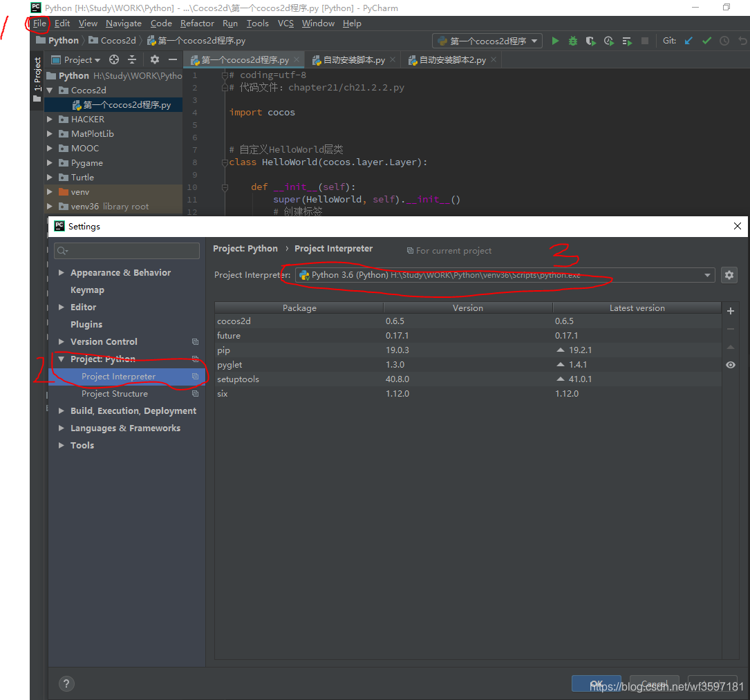The image size is (750, 700).
Task: Commit changes with the Git green checkmark
Action: coord(706,41)
